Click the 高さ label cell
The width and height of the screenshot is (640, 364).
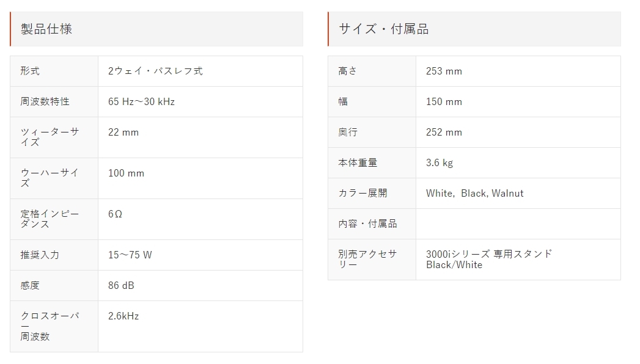click(372, 71)
